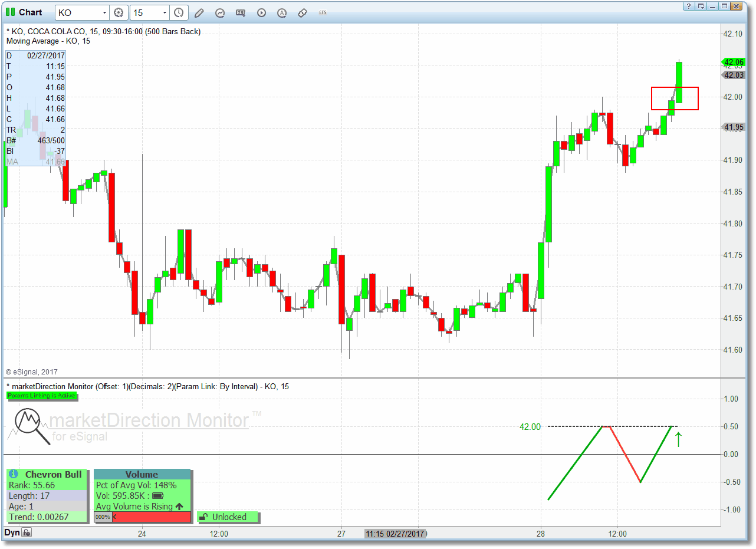This screenshot has height=549, width=756.
Task: Click the link chain toolbar icon
Action: click(x=302, y=12)
